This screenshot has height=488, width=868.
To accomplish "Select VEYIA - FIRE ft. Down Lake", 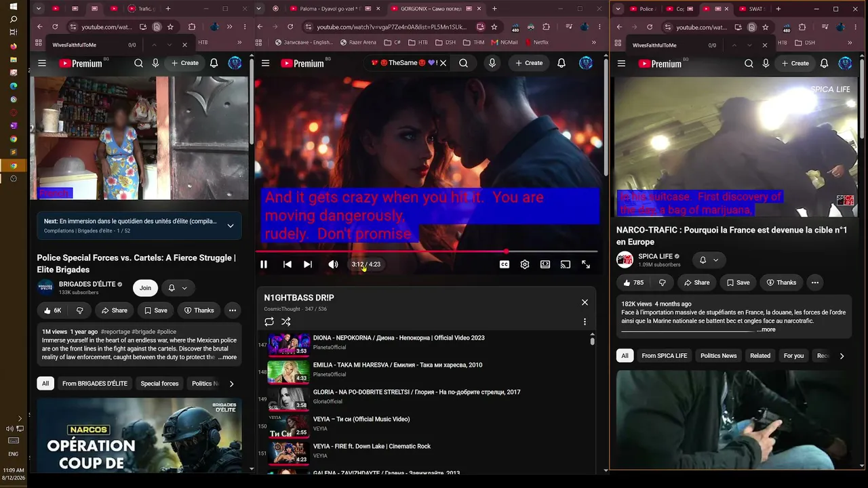I will pyautogui.click(x=372, y=446).
